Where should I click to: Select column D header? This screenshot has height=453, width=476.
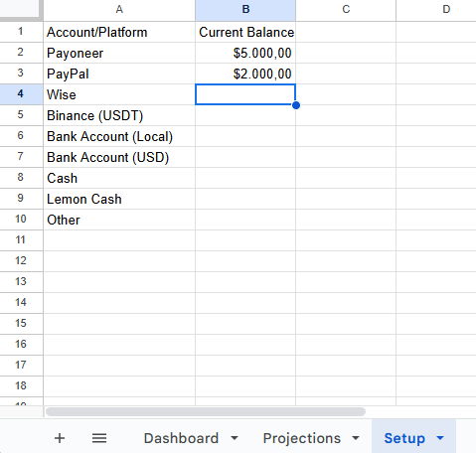436,10
